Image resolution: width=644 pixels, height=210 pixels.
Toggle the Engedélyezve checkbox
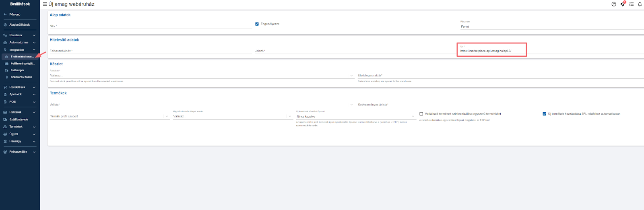[257, 24]
